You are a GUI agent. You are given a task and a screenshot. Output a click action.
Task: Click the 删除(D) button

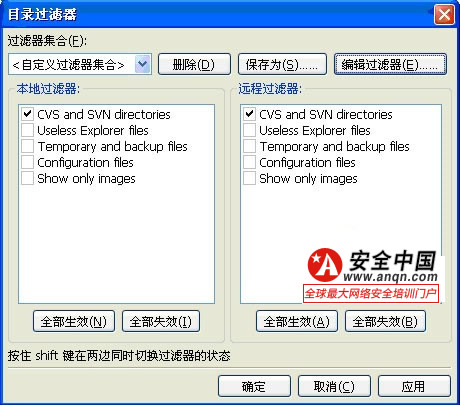tap(194, 64)
